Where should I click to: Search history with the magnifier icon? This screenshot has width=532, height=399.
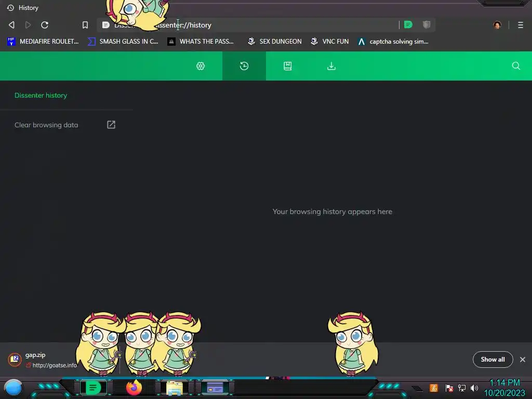516,66
